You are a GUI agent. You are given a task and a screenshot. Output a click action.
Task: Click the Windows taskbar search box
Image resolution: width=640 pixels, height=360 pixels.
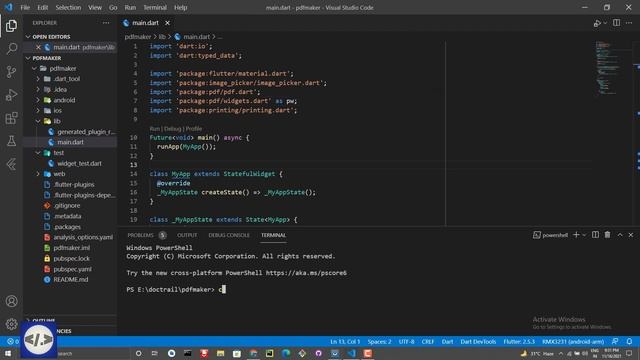tap(94, 353)
